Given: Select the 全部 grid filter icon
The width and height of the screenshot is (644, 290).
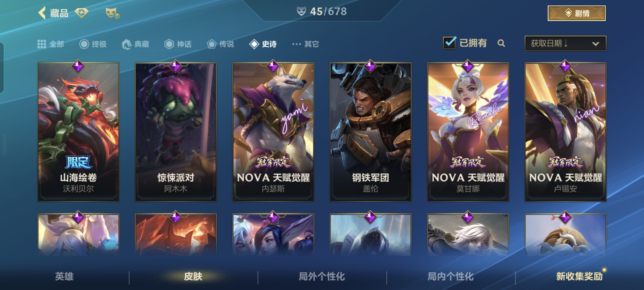Looking at the screenshot, I should point(42,44).
